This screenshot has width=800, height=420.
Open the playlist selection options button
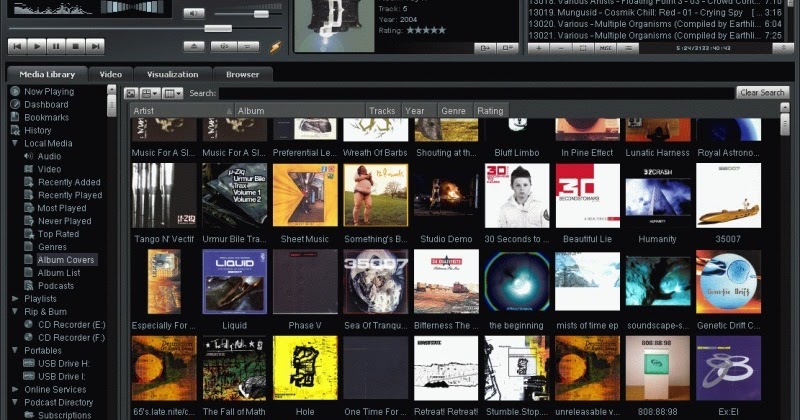583,48
